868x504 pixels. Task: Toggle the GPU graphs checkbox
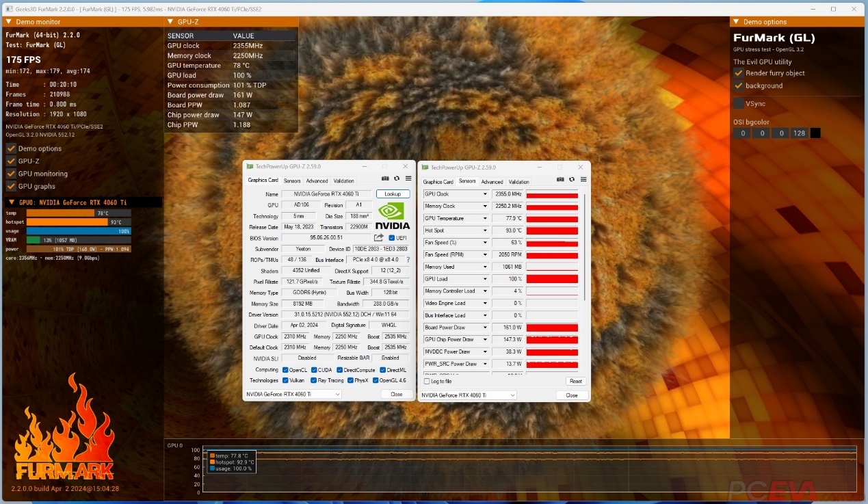11,186
